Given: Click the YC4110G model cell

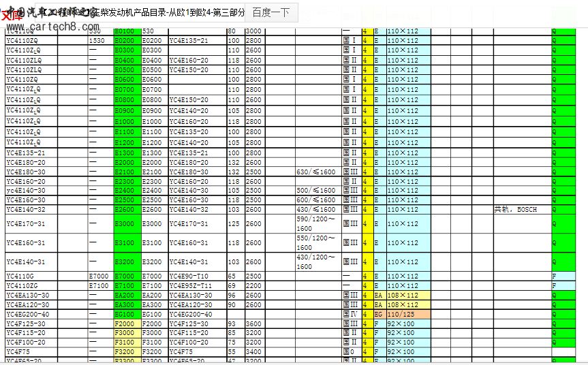Looking at the screenshot, I should pyautogui.click(x=31, y=276).
